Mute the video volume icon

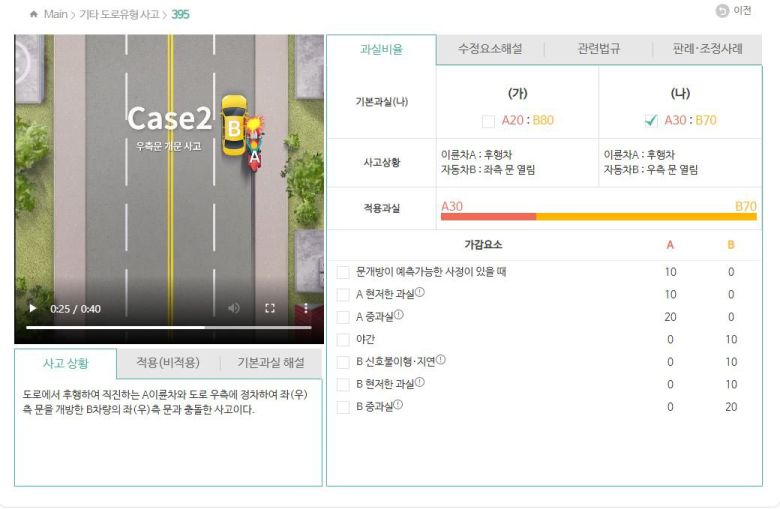[233, 308]
